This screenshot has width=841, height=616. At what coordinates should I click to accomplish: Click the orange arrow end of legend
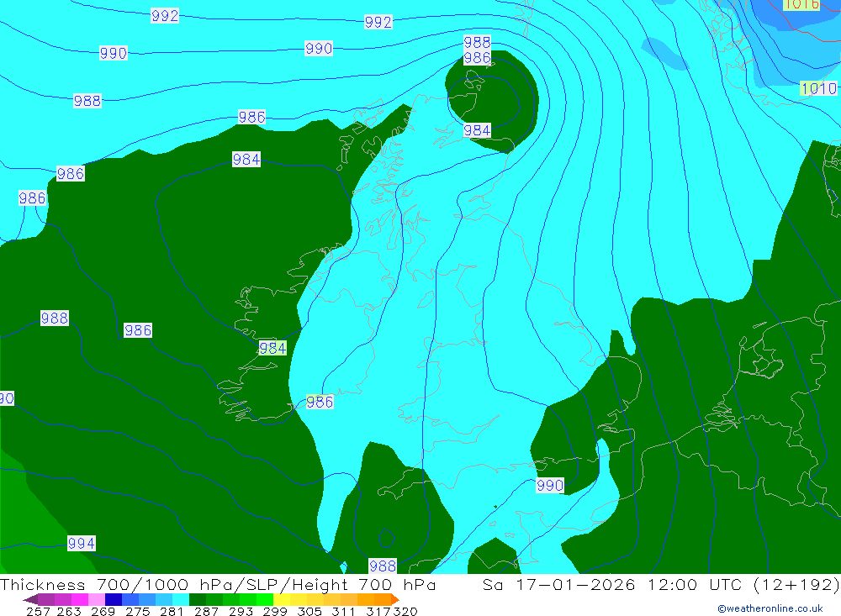tap(395, 599)
